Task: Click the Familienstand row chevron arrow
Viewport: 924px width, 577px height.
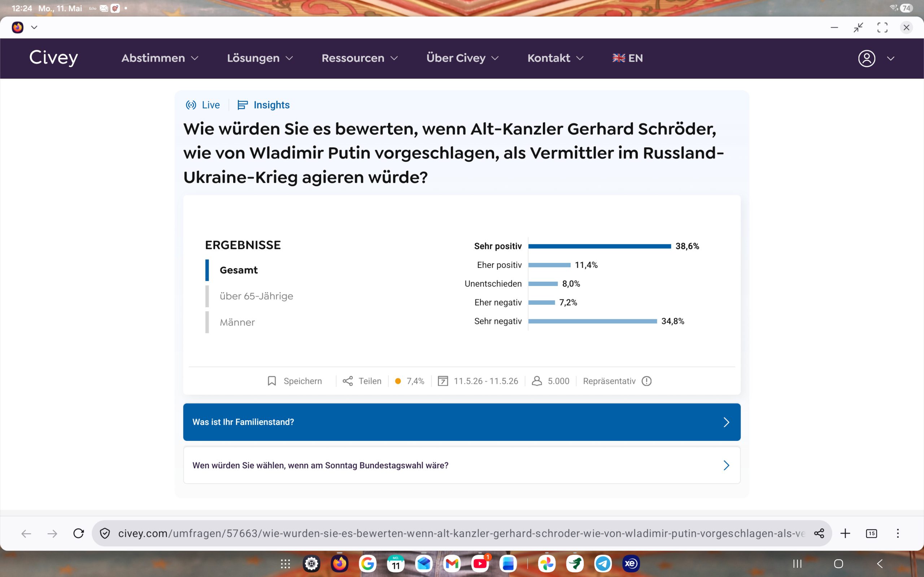Action: click(x=726, y=422)
